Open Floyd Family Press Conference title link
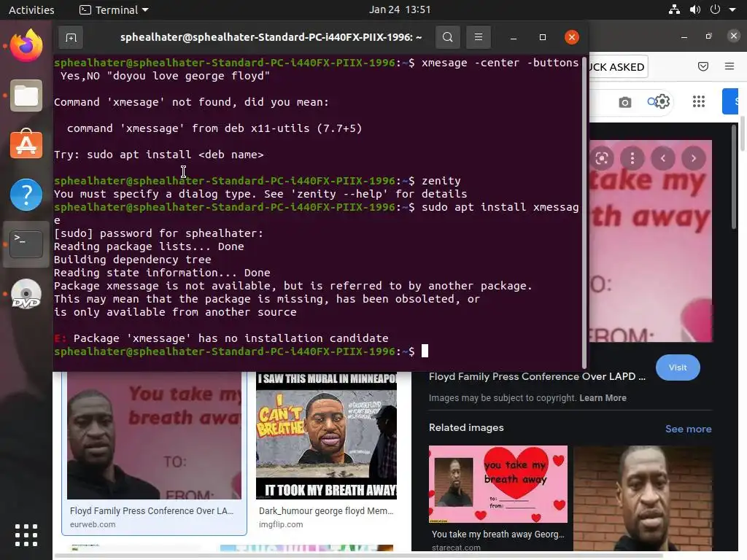Viewport: 747px width, 560px height. (537, 377)
